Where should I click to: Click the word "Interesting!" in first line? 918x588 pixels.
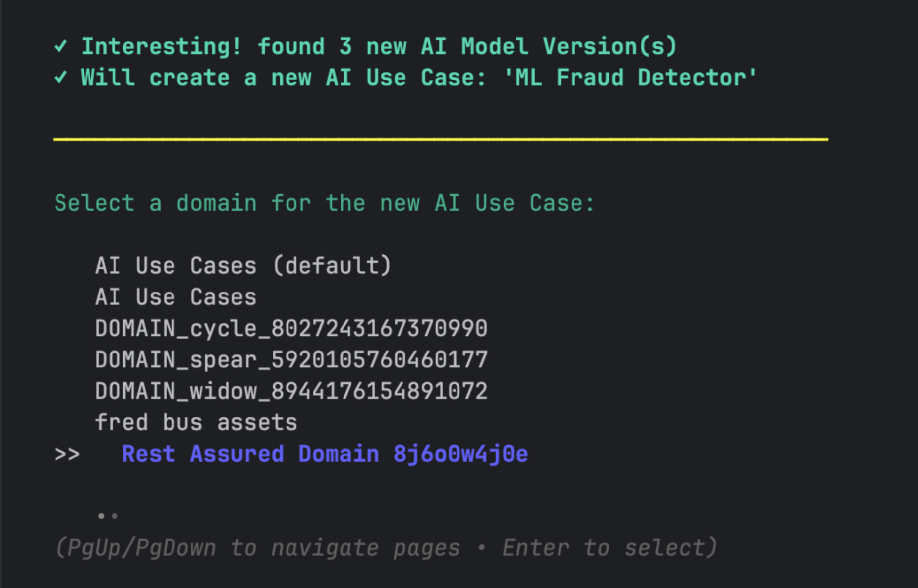coord(162,47)
